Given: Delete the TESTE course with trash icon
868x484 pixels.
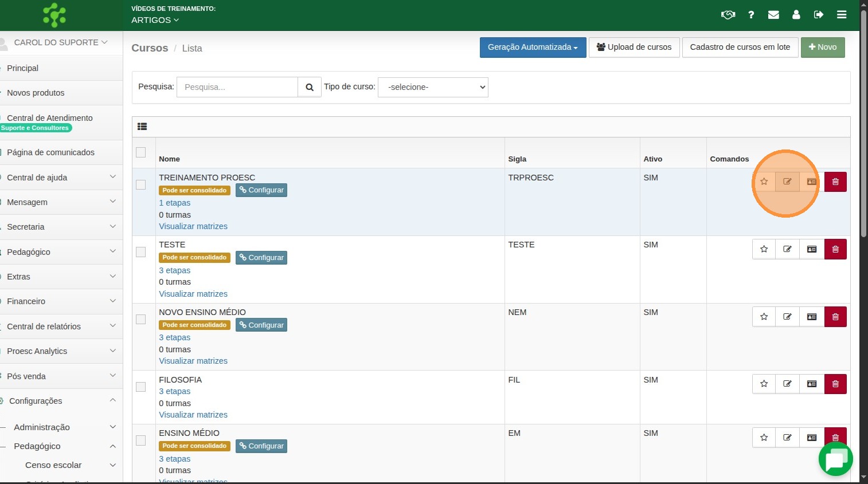Looking at the screenshot, I should pyautogui.click(x=835, y=249).
